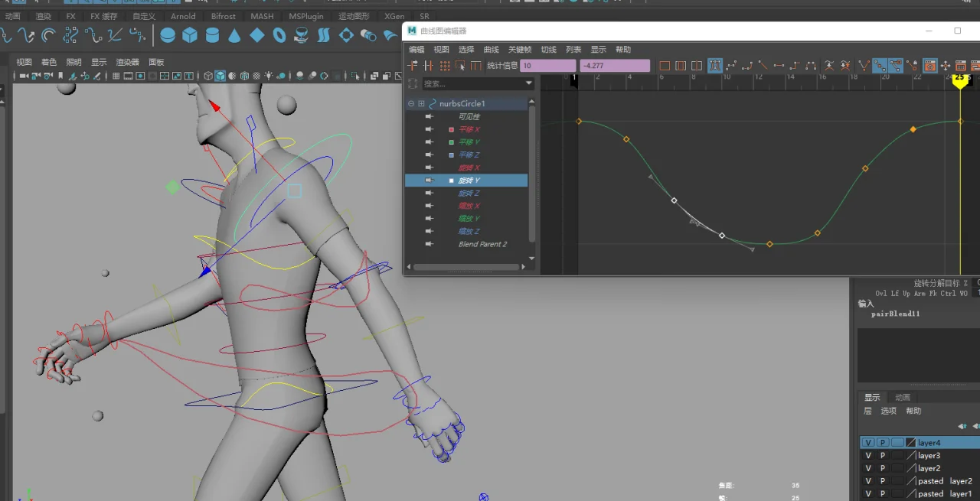Apply flat tangents in Graph Editor toolbar
Image resolution: width=980 pixels, height=501 pixels.
coord(779,66)
